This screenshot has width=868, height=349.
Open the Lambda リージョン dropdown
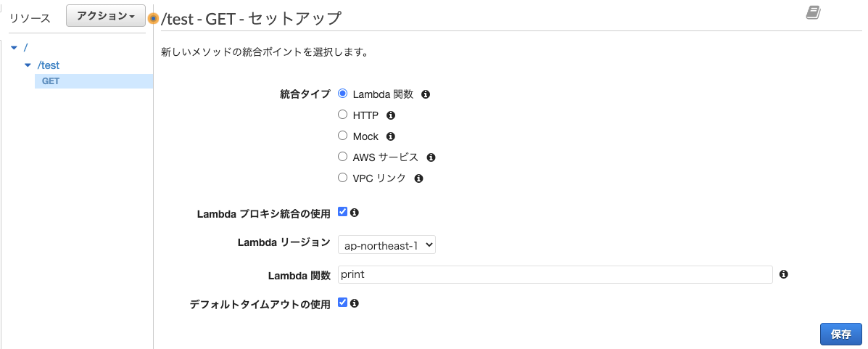[x=387, y=245]
